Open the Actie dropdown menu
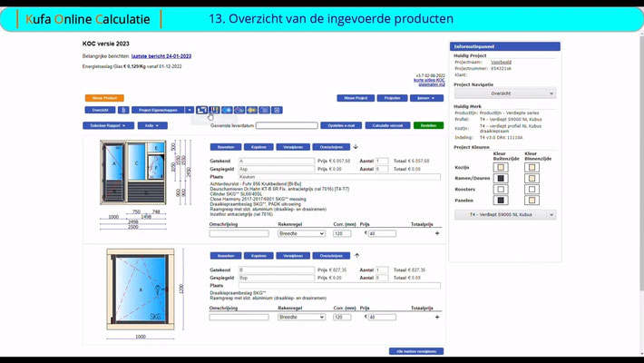 tap(152, 126)
